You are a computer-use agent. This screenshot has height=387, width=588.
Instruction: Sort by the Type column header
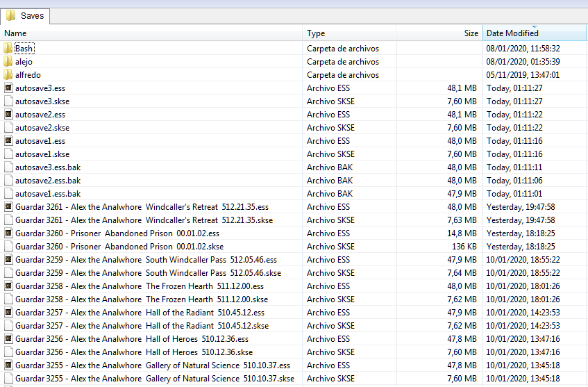[x=349, y=33]
